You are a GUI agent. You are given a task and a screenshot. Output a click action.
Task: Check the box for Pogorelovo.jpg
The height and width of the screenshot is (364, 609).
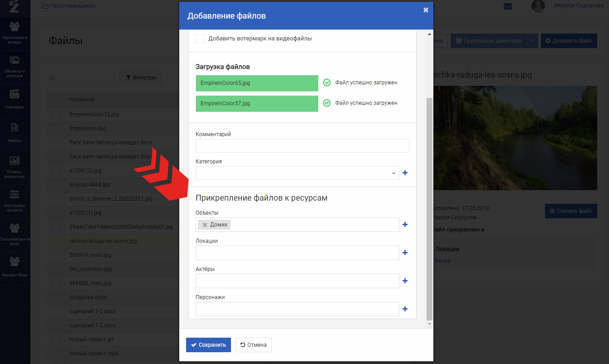point(55,128)
